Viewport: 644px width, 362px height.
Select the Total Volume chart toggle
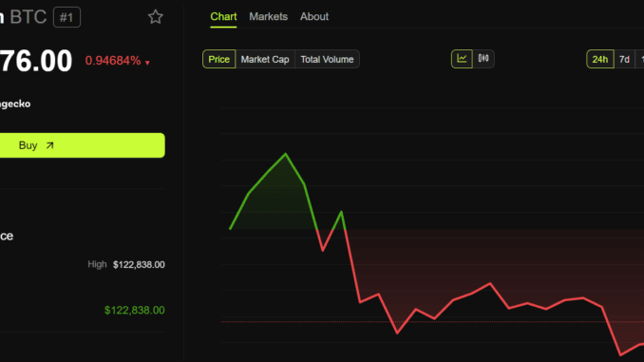pos(327,59)
